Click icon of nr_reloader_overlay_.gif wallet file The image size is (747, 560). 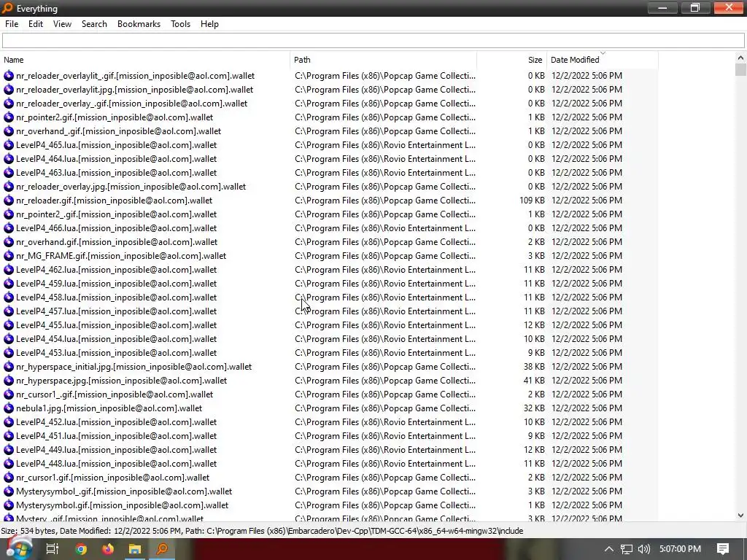[9, 104]
